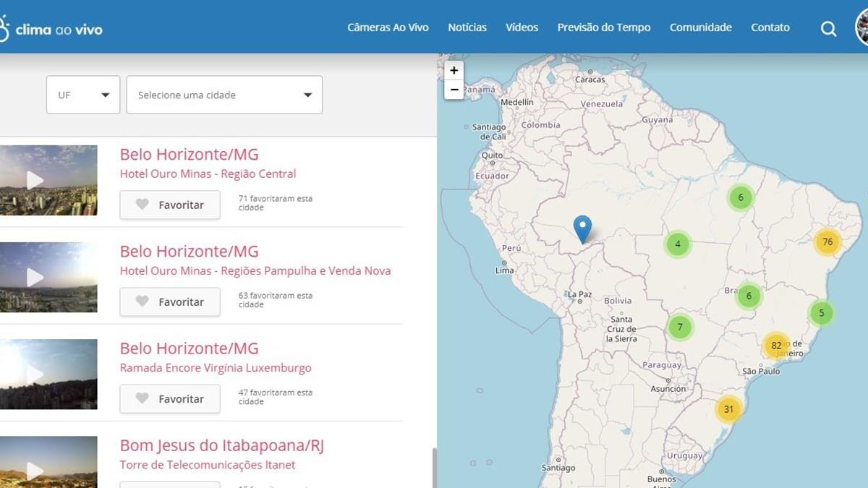Favorite the Ramada Encore Virgínia Luxemburgo camera

pos(170,398)
